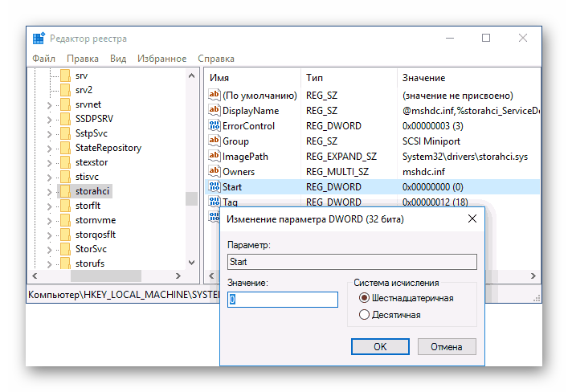
Task: Open the Избранное menu
Action: pyautogui.click(x=162, y=59)
